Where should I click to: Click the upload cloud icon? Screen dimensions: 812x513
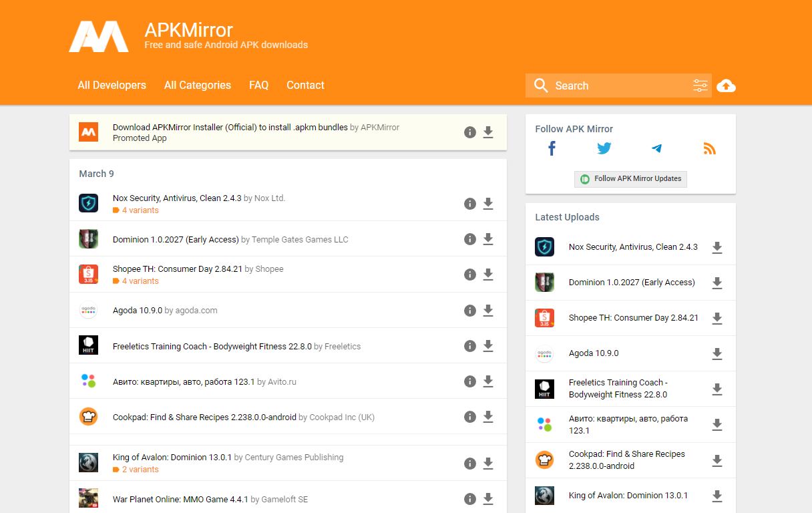(x=726, y=85)
